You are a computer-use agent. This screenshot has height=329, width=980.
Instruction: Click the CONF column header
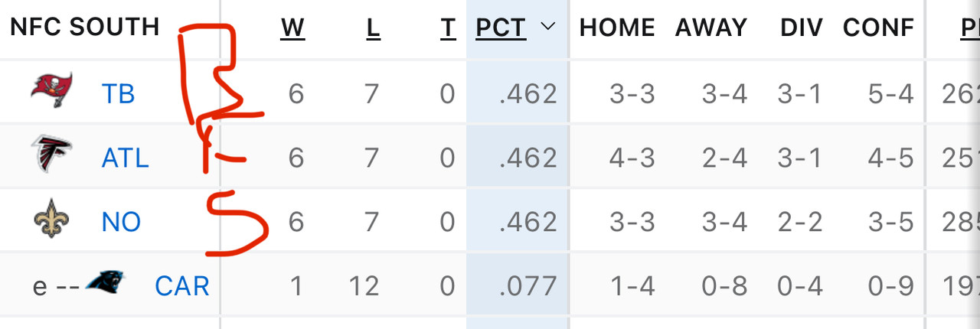878,28
